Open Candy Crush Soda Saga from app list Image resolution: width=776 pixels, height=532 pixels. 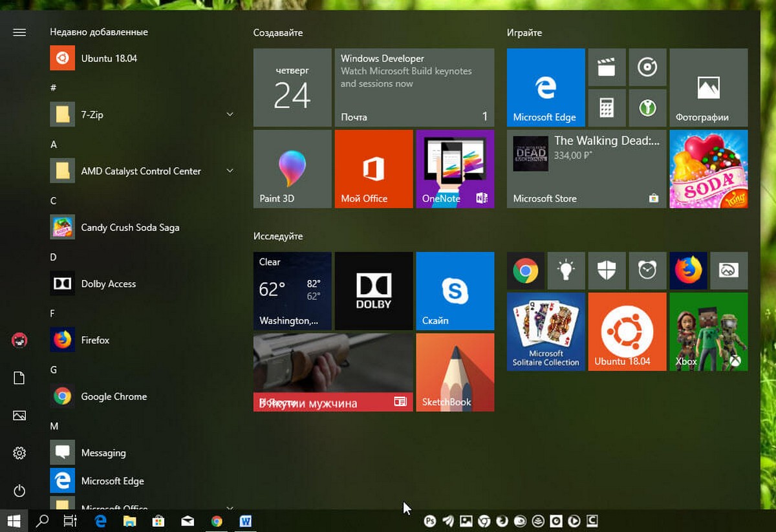pos(142,228)
